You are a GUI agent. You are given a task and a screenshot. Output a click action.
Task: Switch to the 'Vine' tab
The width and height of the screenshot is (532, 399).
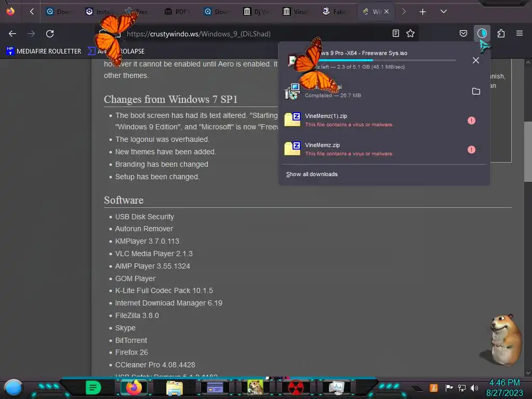(296, 11)
